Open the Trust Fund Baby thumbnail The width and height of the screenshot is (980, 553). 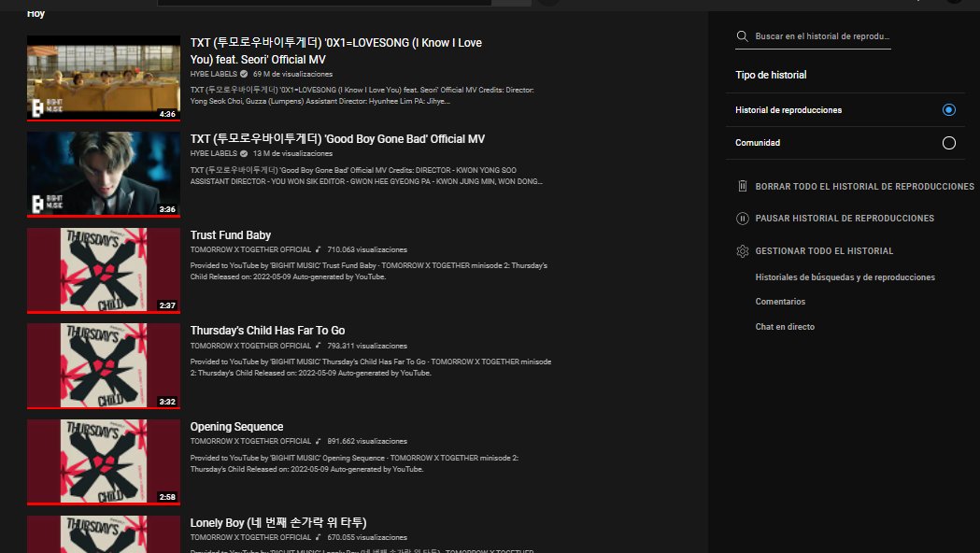coord(104,271)
